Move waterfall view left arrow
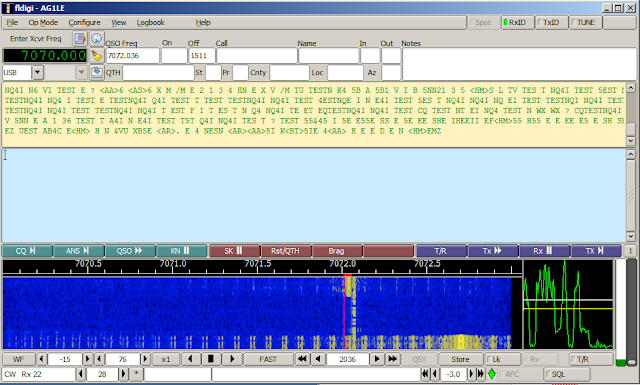The width and height of the screenshot is (640, 385). click(190, 359)
